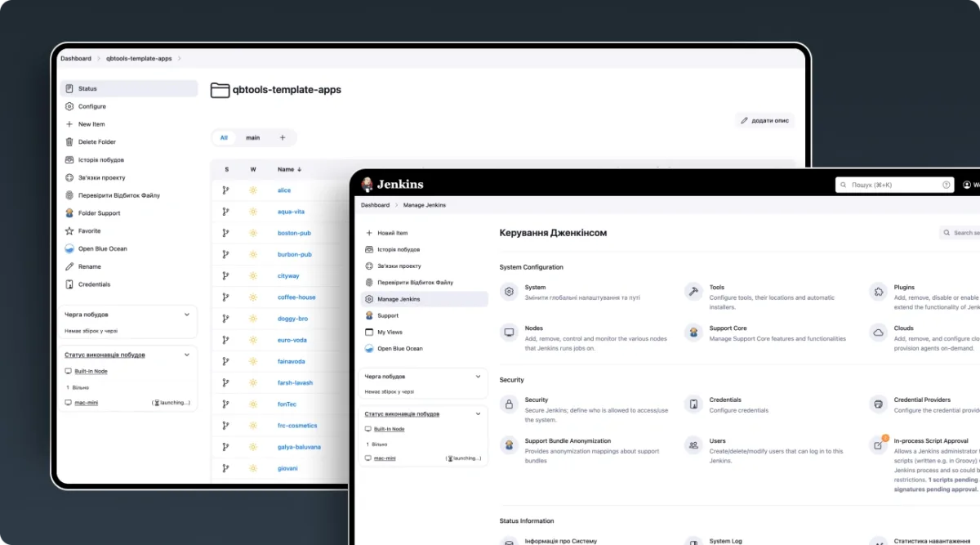This screenshot has width=980, height=545.
Task: Click Dashboard breadcrumb in the Manage Jenkins window
Action: pos(375,205)
